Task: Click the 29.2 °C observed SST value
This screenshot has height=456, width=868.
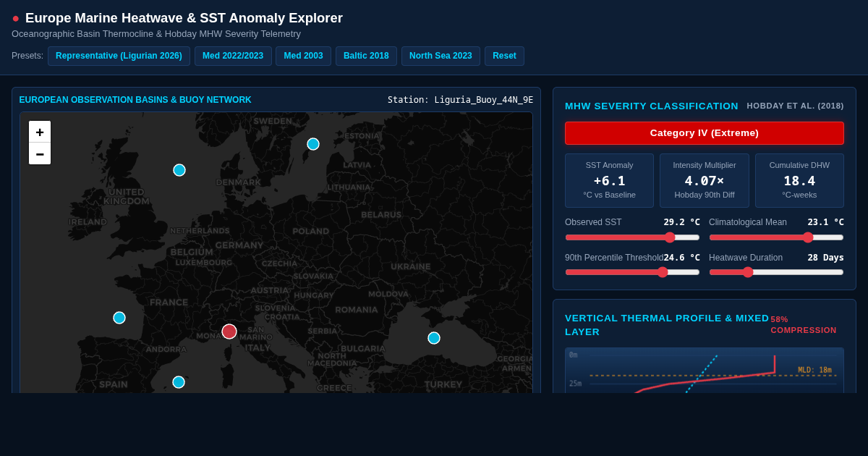Action: click(681, 222)
